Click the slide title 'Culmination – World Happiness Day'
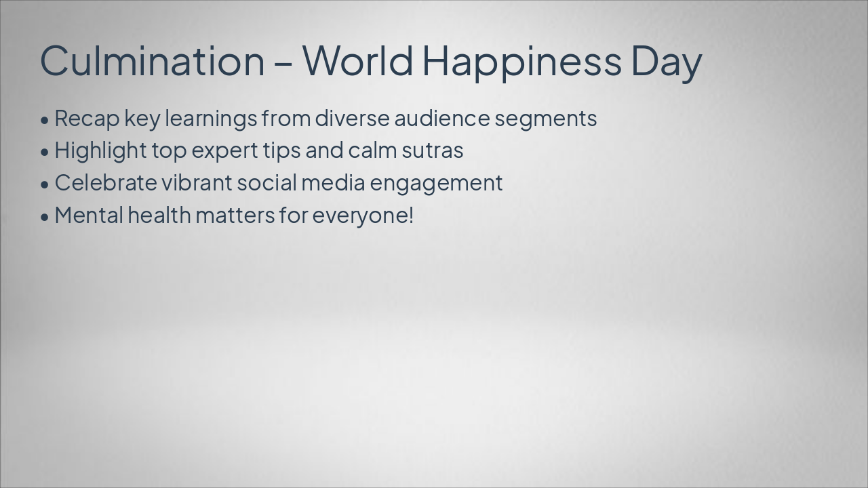Image resolution: width=868 pixels, height=488 pixels. (x=370, y=60)
